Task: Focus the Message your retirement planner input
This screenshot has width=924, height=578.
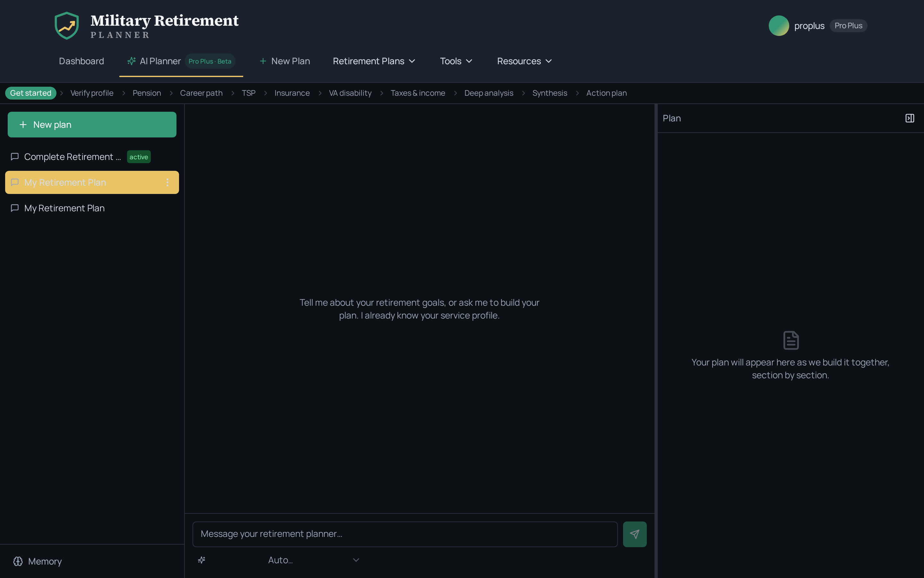Action: coord(405,534)
